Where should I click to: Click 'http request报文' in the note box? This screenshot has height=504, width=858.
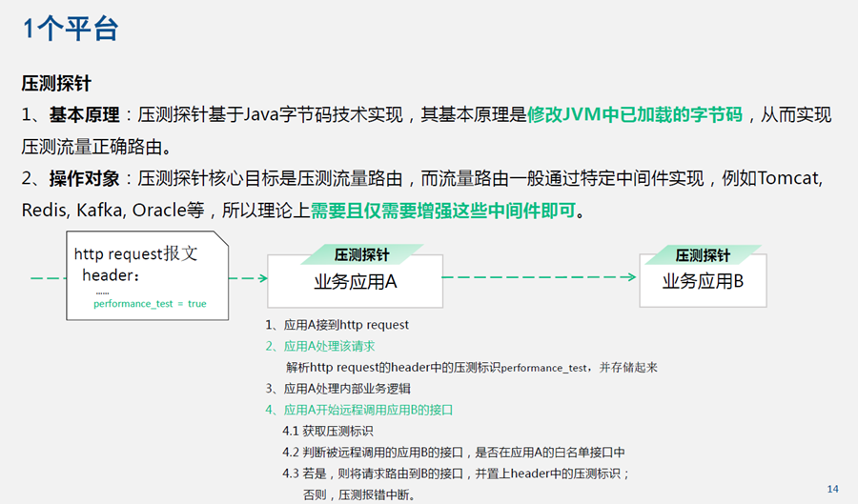coord(135,253)
